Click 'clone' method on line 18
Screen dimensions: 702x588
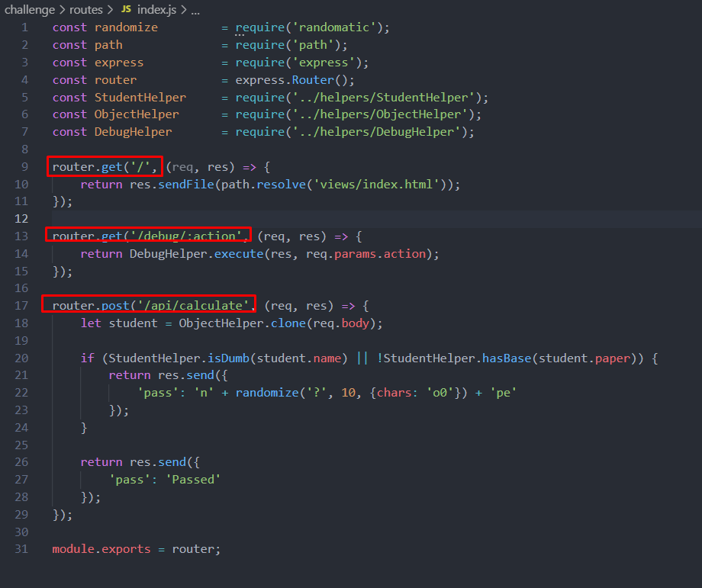tap(288, 323)
